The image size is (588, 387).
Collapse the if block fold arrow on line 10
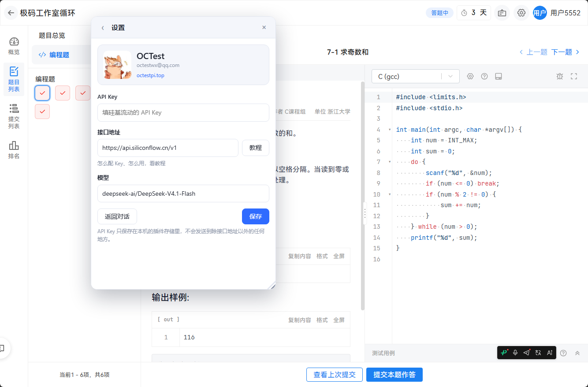[x=389, y=194]
